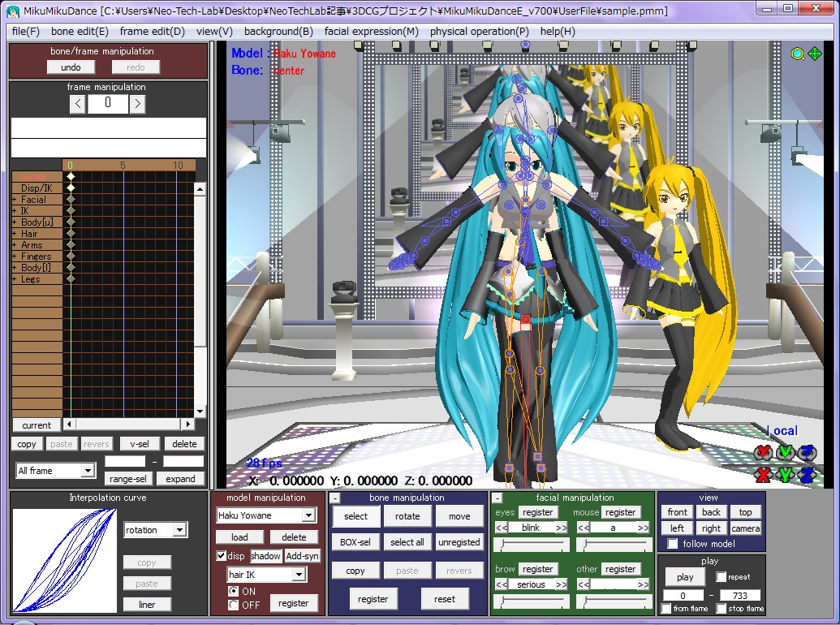This screenshot has height=625, width=840.
Task: Click the timeline scroll-down arrow
Action: tap(200, 412)
